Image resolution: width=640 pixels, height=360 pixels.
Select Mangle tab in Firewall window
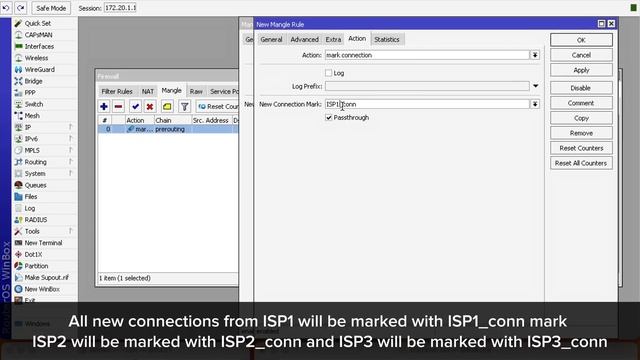pyautogui.click(x=171, y=91)
